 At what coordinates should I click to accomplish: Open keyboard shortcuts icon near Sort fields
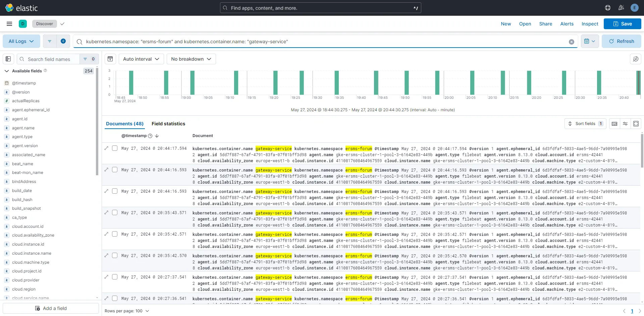click(615, 124)
